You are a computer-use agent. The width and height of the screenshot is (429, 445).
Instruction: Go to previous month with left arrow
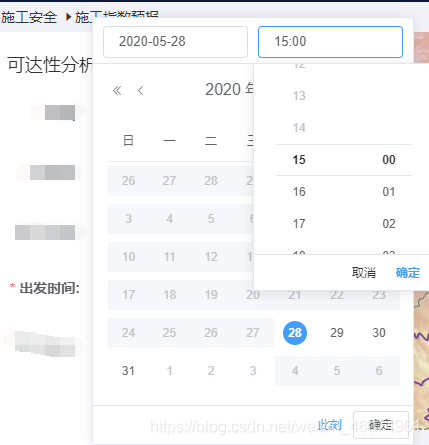[x=141, y=90]
